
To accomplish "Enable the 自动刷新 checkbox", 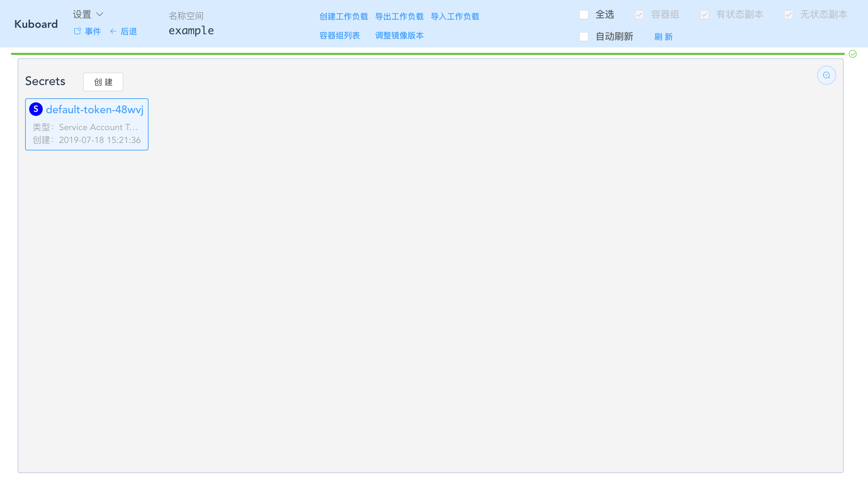I will pyautogui.click(x=584, y=36).
